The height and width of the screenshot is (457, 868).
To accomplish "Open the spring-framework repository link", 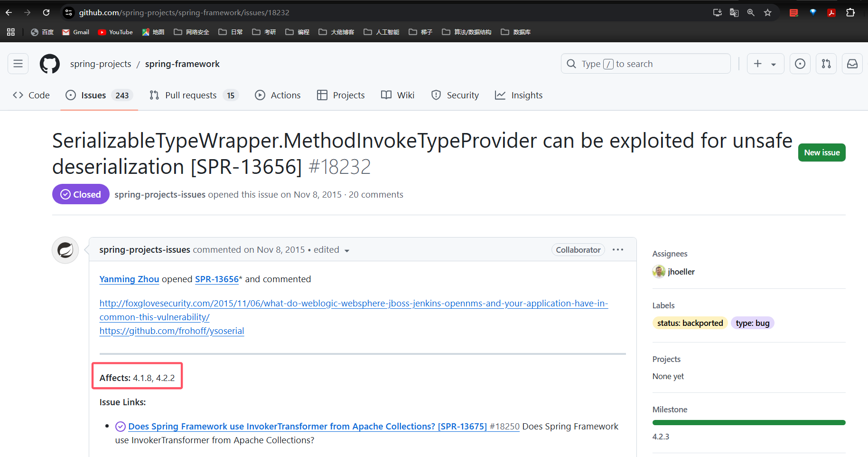I will point(182,64).
